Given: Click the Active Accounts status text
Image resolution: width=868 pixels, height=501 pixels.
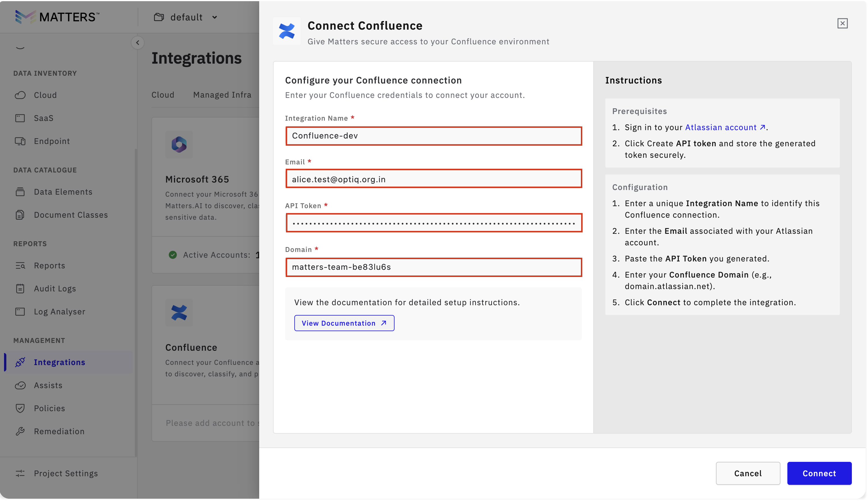Looking at the screenshot, I should click(x=217, y=255).
